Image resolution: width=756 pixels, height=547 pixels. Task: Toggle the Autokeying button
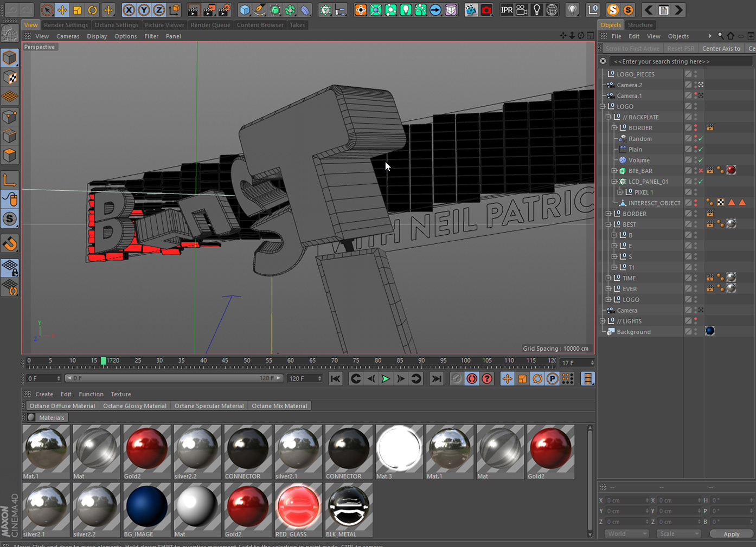[472, 379]
